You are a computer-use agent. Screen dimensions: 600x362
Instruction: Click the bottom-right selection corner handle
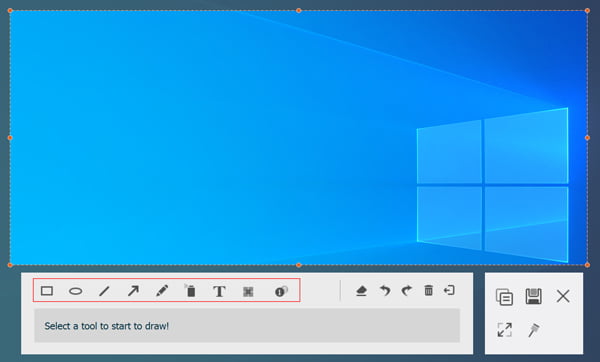[x=587, y=265]
